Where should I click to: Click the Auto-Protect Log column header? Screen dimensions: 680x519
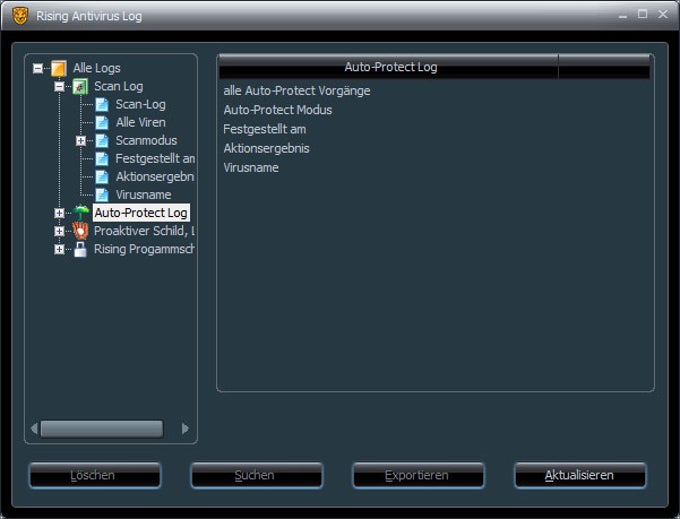click(389, 67)
